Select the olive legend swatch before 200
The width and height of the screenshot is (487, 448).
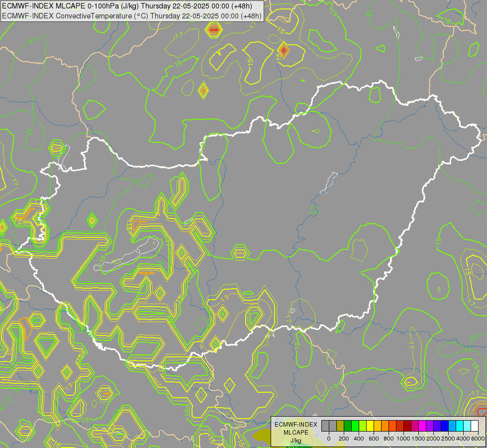pyautogui.click(x=340, y=426)
